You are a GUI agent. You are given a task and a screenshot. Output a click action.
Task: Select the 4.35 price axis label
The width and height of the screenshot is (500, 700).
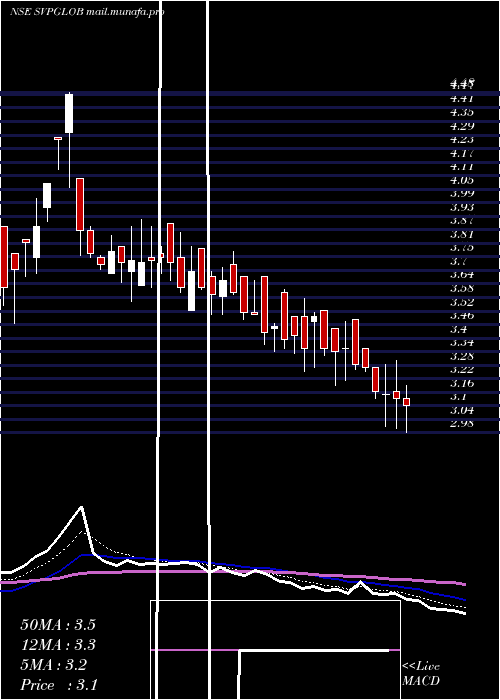pyautogui.click(x=462, y=112)
